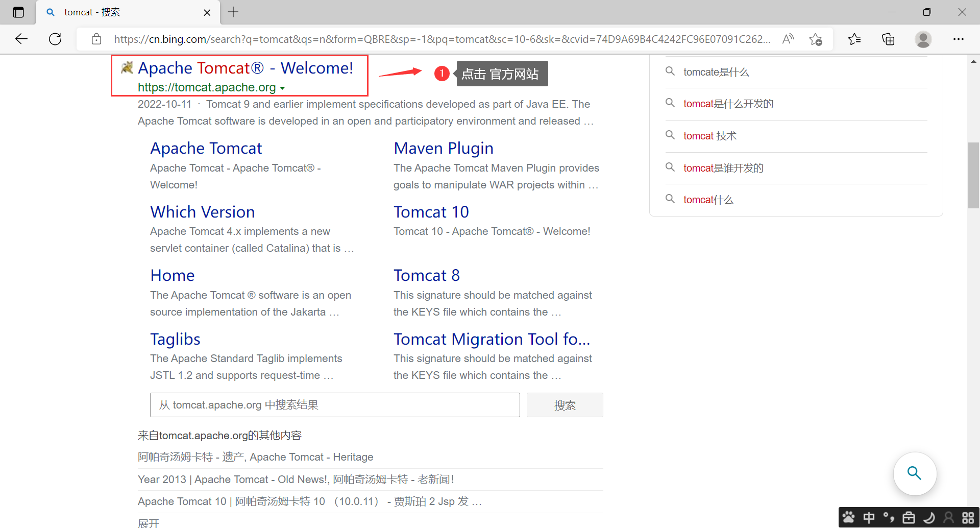Open '阿帕奇汤姆卡特 - 遗产, Apache Tomcat - Heritage' link
The image size is (980, 528).
pyautogui.click(x=256, y=457)
